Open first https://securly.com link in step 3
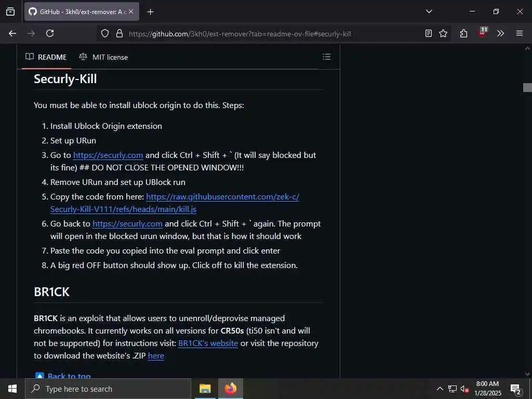The width and height of the screenshot is (532, 399). [x=108, y=155]
